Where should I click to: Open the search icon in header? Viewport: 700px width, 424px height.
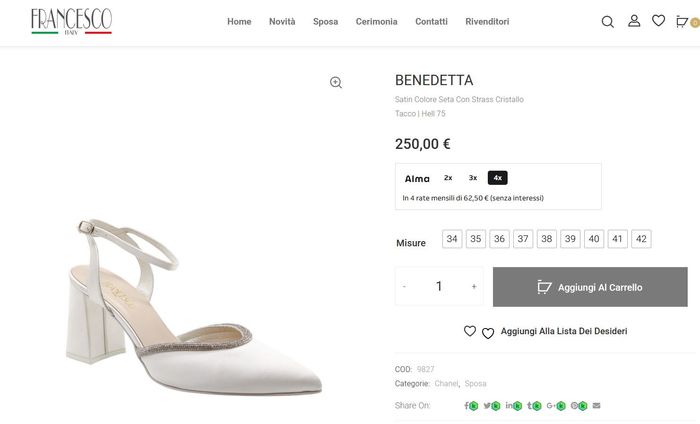point(607,21)
